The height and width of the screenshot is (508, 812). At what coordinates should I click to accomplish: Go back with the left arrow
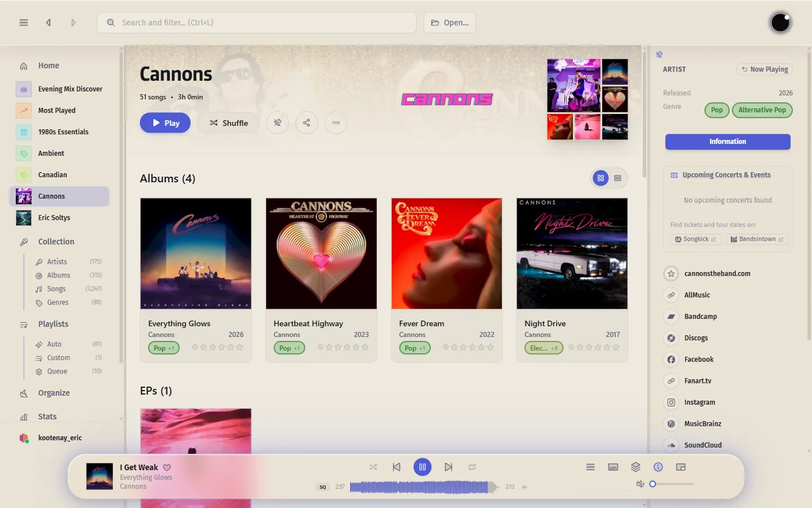(x=48, y=23)
